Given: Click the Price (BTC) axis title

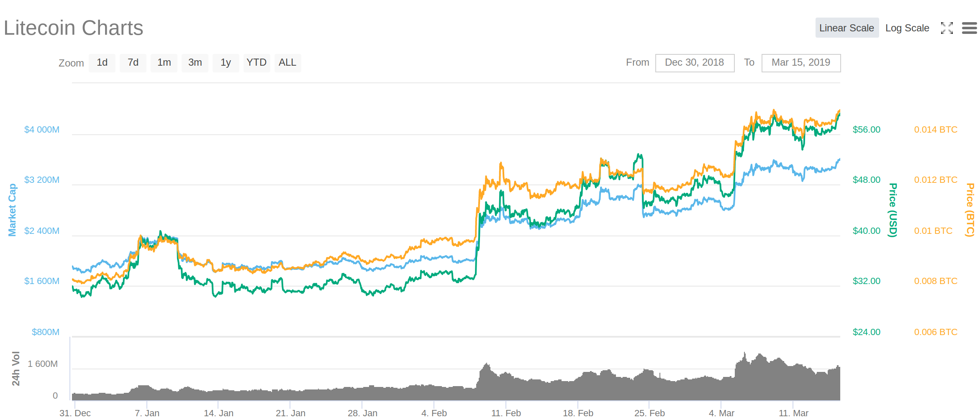Looking at the screenshot, I should click(970, 210).
